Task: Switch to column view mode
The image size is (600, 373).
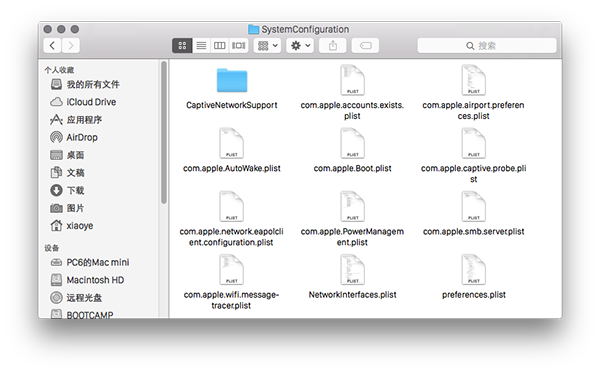Action: click(220, 46)
